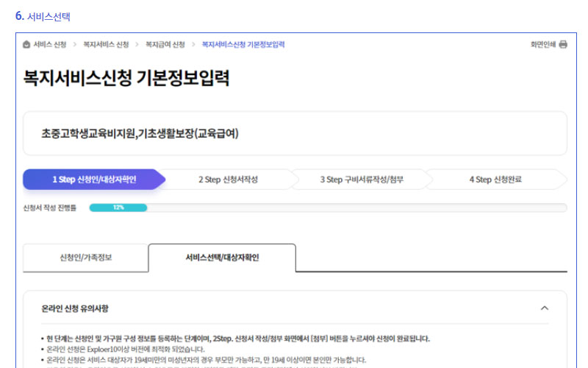Go to 4 Step 신청완료

click(x=495, y=180)
